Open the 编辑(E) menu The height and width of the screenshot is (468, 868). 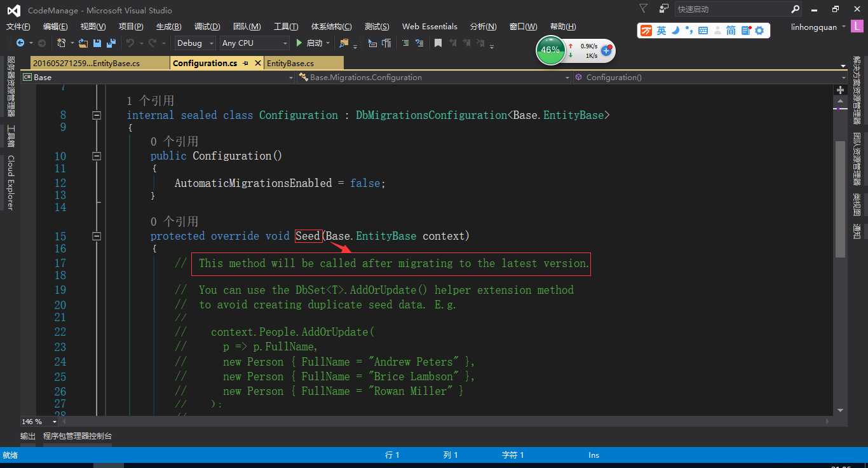[x=55, y=27]
